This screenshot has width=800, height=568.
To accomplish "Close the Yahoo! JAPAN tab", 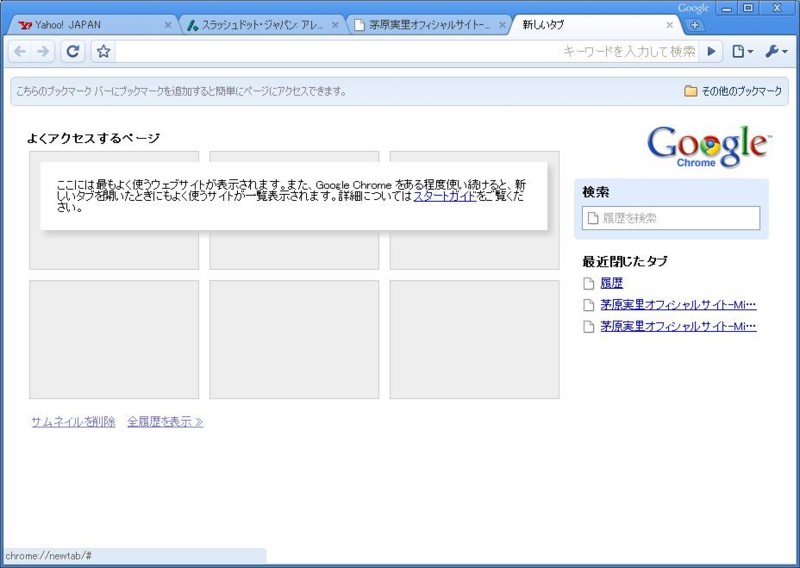I will [x=167, y=25].
